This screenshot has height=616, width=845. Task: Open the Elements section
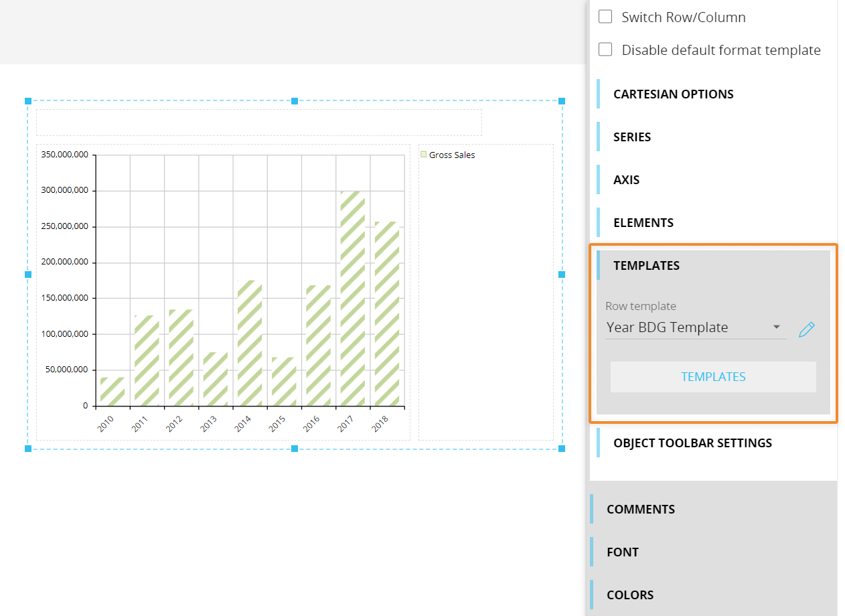(643, 223)
